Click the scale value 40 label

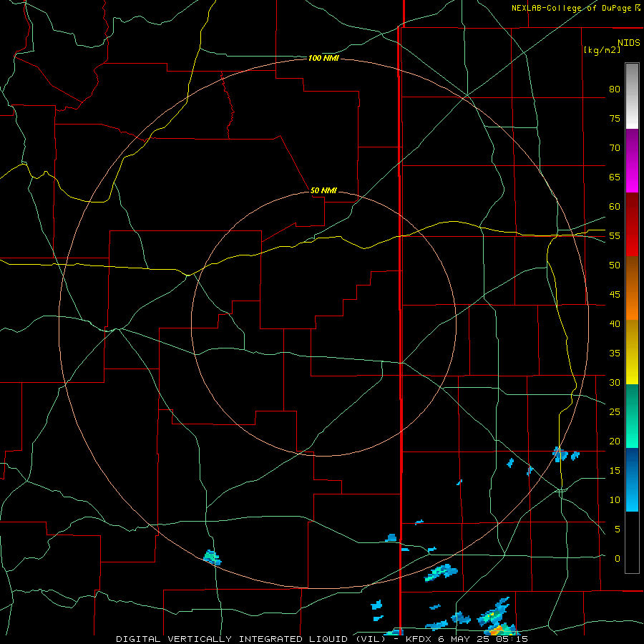615,323
